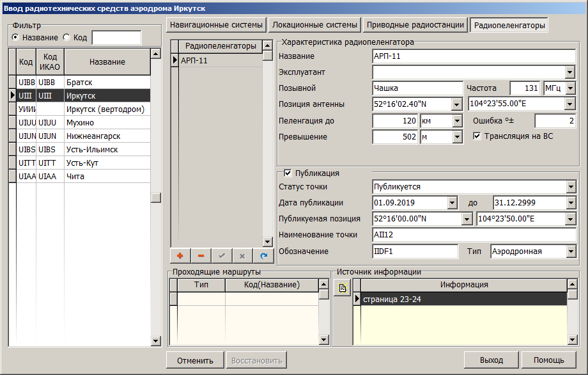Open the Приводные радиостанции tab
The image size is (588, 375).
pyautogui.click(x=415, y=25)
